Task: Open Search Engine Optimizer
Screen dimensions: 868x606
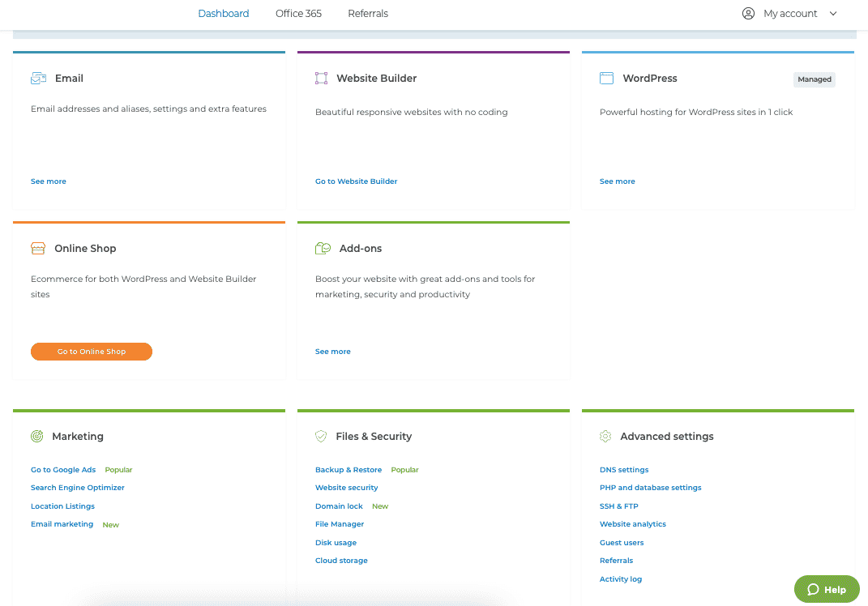Action: pyautogui.click(x=78, y=488)
